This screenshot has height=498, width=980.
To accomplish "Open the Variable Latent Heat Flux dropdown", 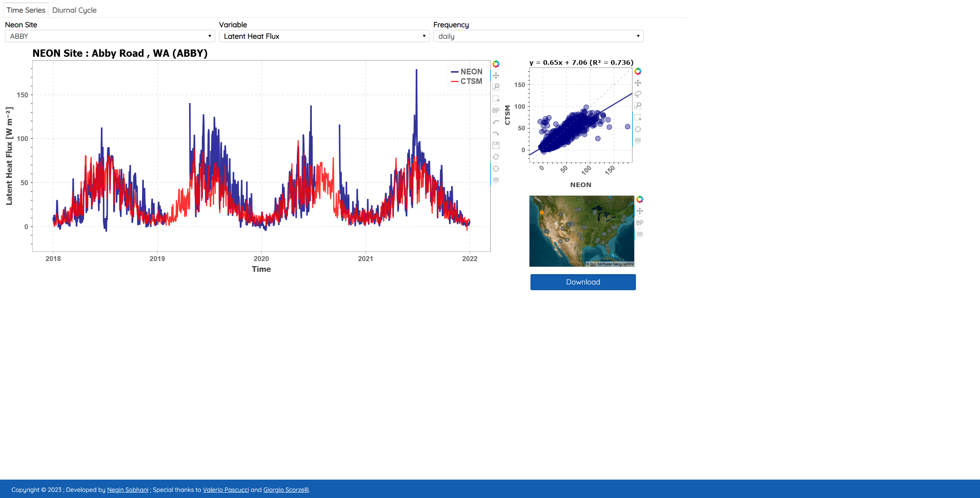I will (x=324, y=36).
